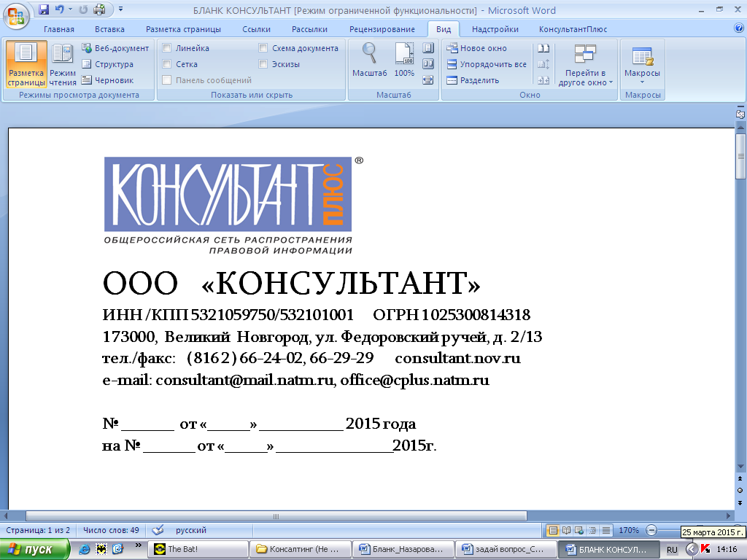Click the Число слов: 49 word count
Viewport: 747px width, 560px height.
tap(111, 530)
